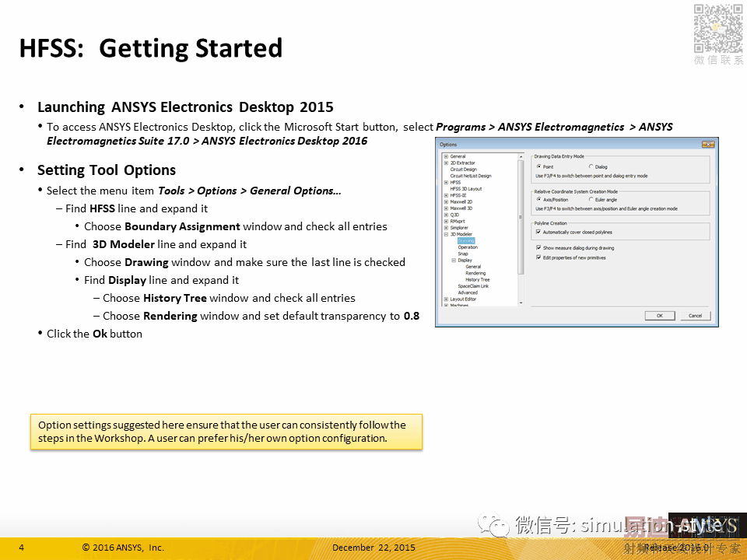Select General under Display node
The image size is (747, 560).
click(472, 267)
